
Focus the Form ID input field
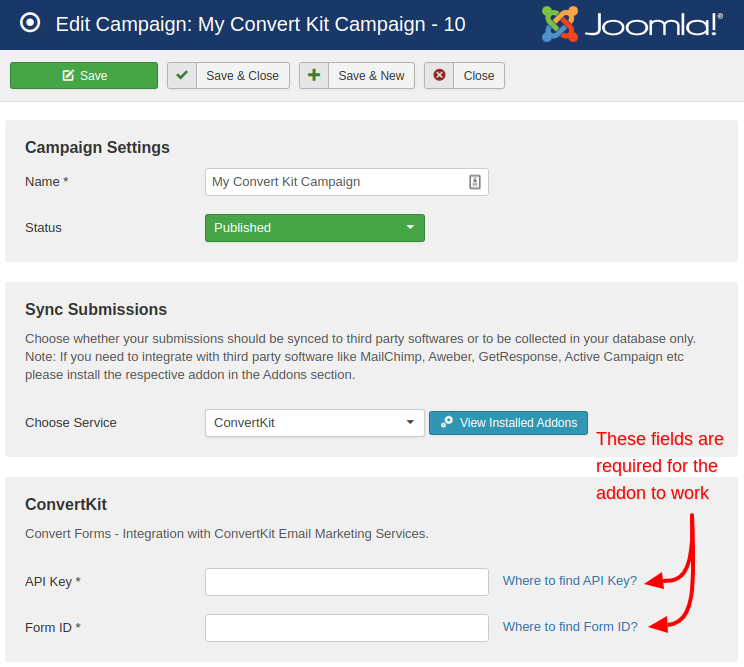pos(347,628)
